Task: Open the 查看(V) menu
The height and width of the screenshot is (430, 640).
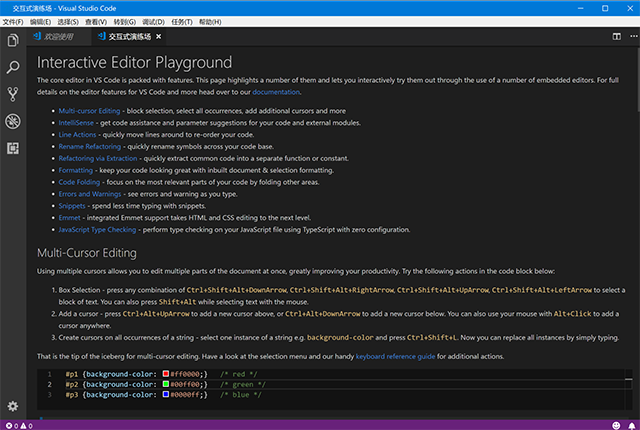Action: pos(97,21)
